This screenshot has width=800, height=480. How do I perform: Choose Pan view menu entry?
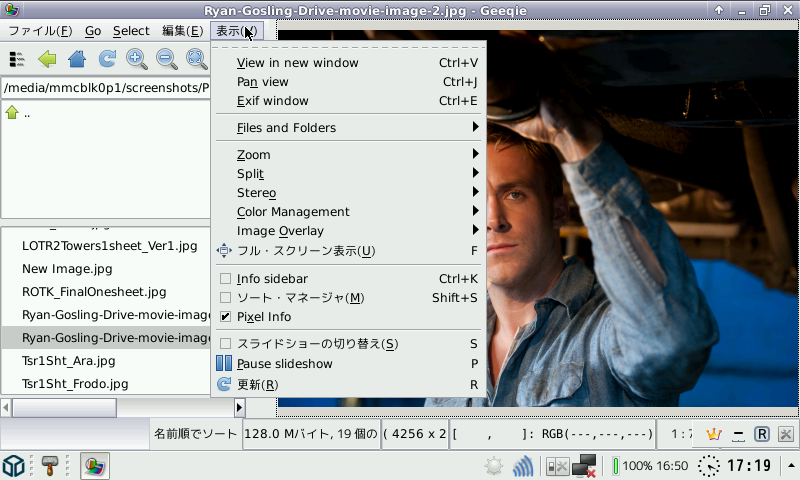tap(348, 82)
